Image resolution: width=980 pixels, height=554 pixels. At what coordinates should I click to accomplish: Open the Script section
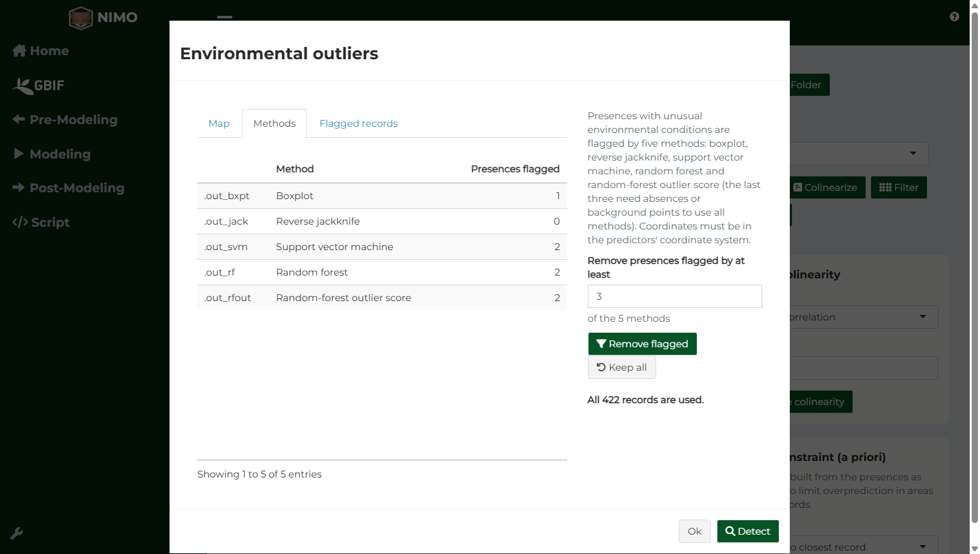coord(41,223)
